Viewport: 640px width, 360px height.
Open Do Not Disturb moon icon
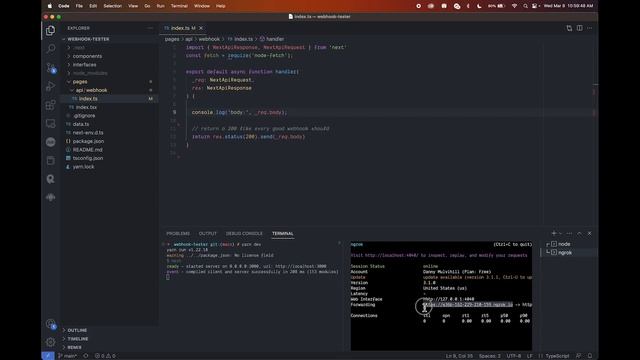click(479, 6)
